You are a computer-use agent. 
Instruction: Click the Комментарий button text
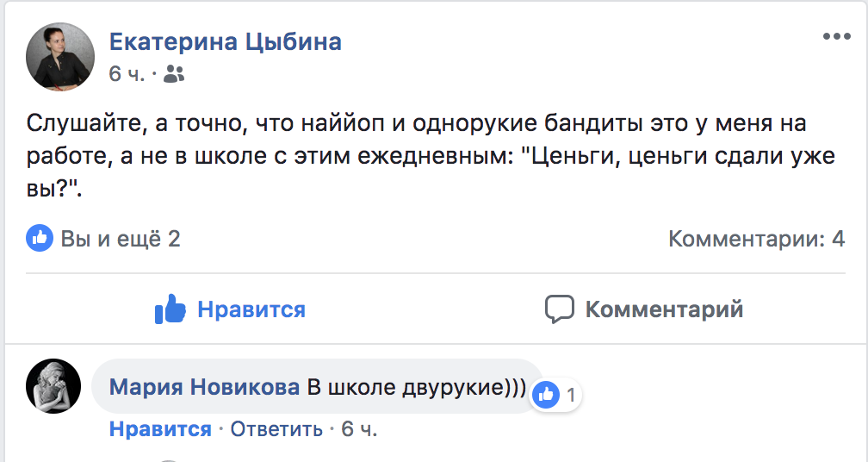tap(664, 309)
